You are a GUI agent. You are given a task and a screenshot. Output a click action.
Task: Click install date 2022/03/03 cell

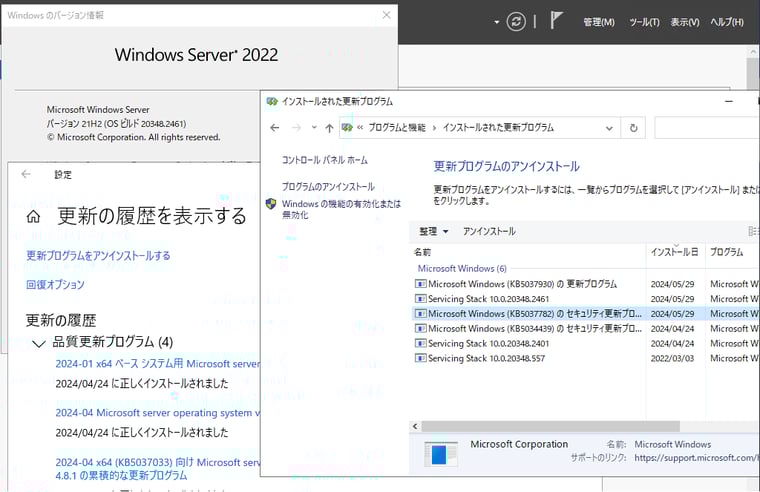click(x=672, y=359)
